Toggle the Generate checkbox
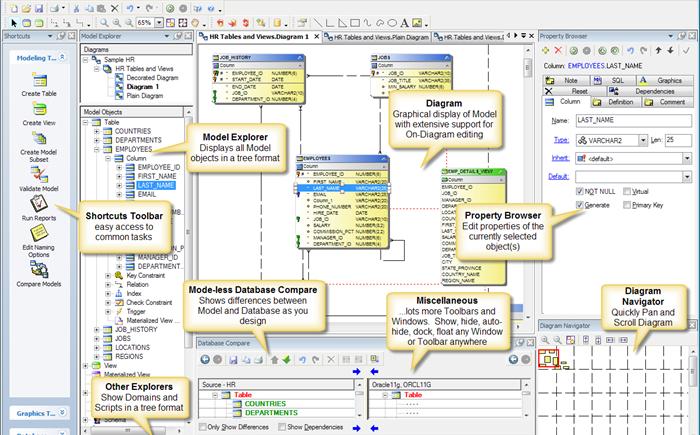700x435 pixels. pyautogui.click(x=579, y=205)
